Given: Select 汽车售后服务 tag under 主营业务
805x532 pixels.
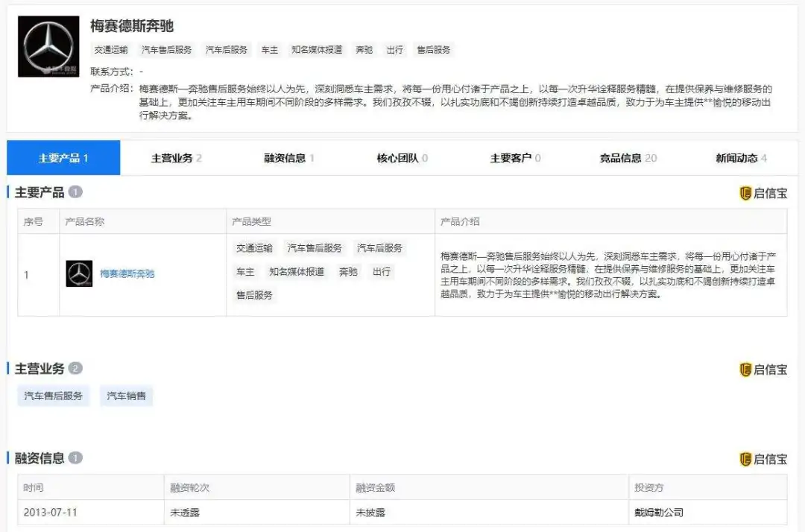Looking at the screenshot, I should (x=53, y=396).
